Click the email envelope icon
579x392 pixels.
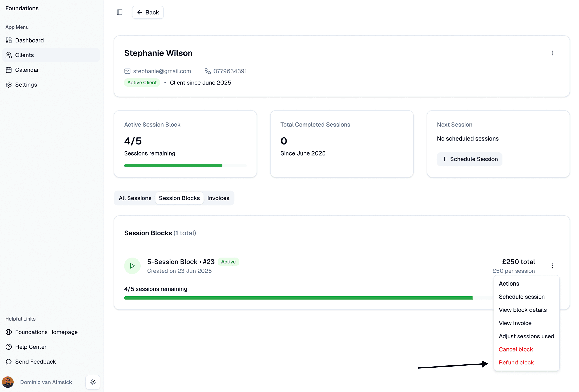(x=127, y=71)
